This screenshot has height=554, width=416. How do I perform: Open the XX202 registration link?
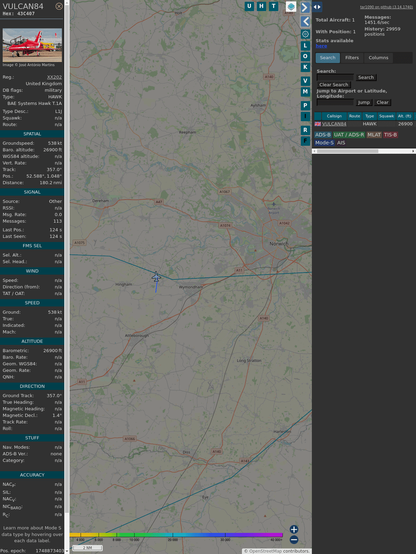click(54, 77)
